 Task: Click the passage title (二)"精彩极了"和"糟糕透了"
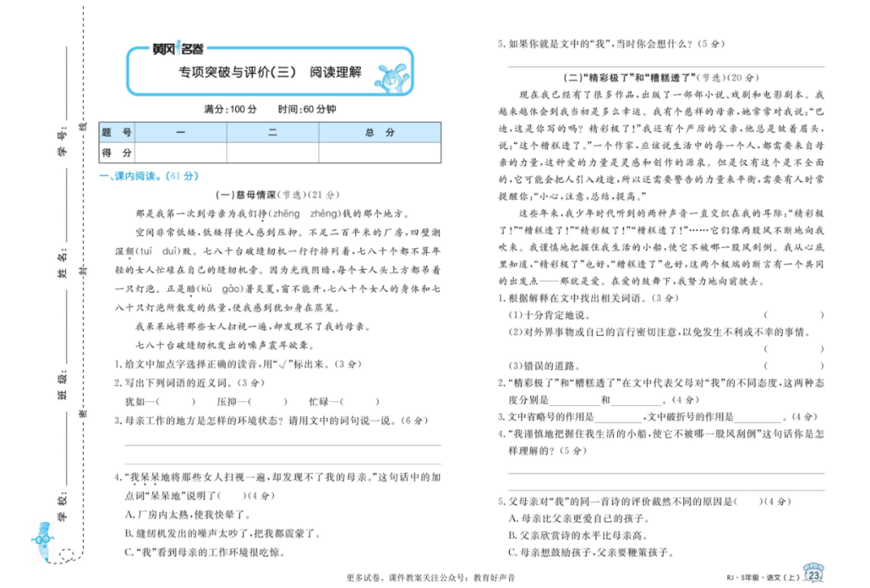(630, 77)
